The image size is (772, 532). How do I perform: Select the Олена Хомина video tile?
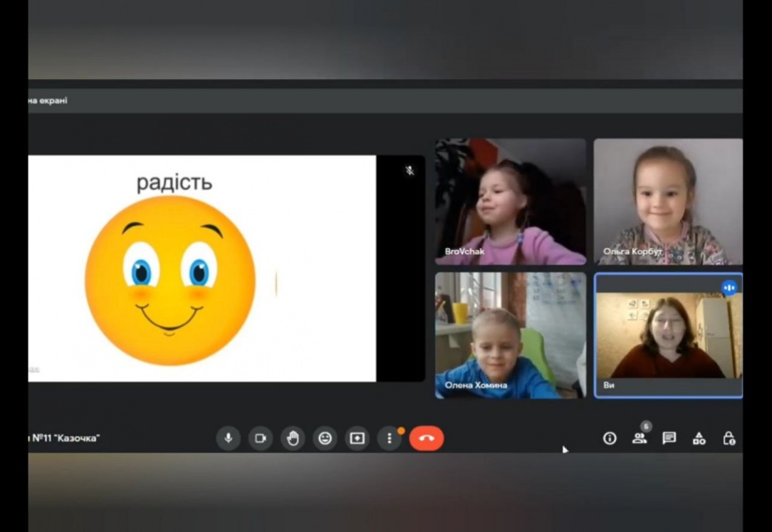click(x=510, y=334)
